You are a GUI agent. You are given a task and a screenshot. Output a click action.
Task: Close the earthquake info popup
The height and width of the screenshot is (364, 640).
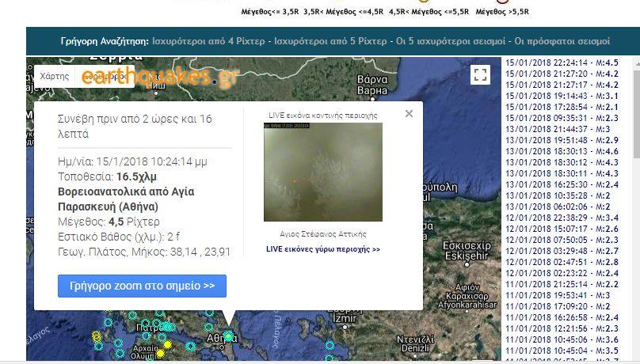(x=409, y=114)
